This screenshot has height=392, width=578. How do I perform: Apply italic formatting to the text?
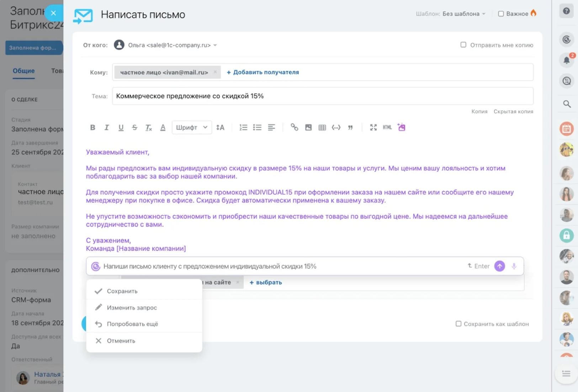pyautogui.click(x=106, y=127)
